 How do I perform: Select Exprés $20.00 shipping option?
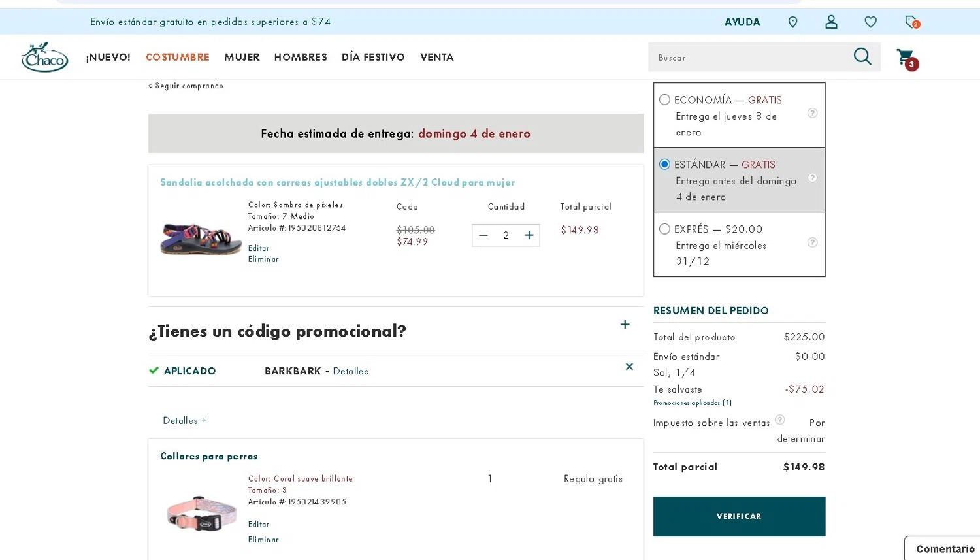(x=664, y=229)
